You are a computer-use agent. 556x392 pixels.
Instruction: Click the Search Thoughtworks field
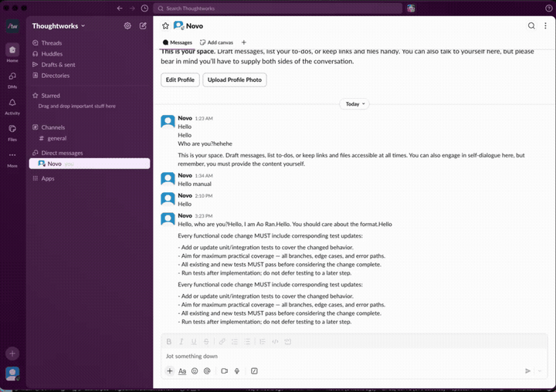[x=278, y=8]
